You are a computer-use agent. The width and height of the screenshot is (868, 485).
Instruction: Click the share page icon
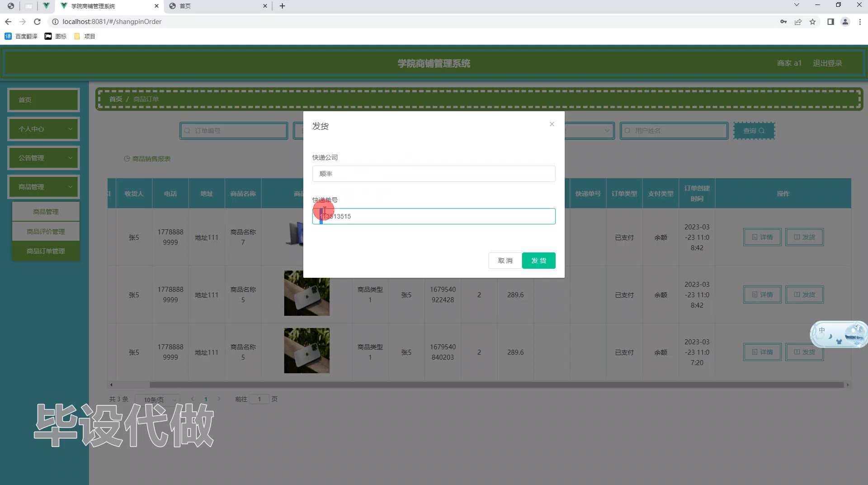coord(798,22)
